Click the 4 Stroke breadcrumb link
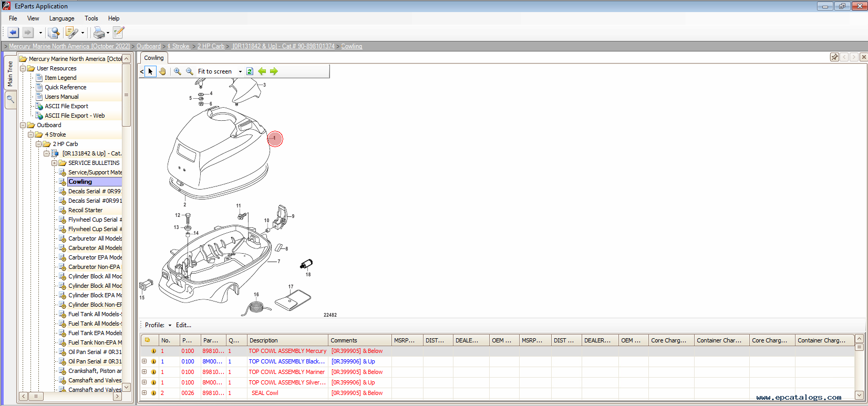The width and height of the screenshot is (868, 406). click(x=178, y=46)
